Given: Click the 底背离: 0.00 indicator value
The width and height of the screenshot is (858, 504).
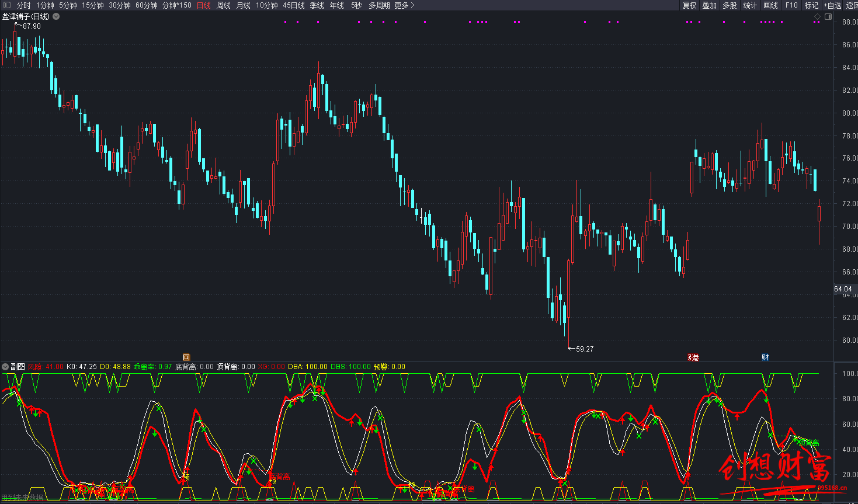Looking at the screenshot, I should (x=194, y=367).
